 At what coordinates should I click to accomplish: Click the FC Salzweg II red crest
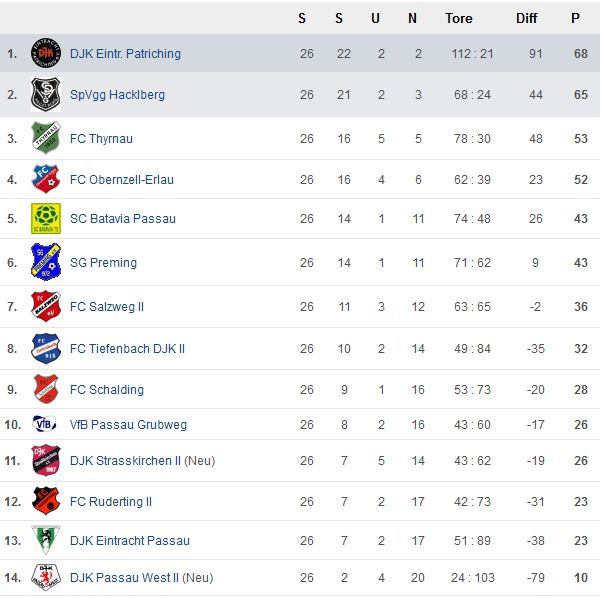pos(46,306)
